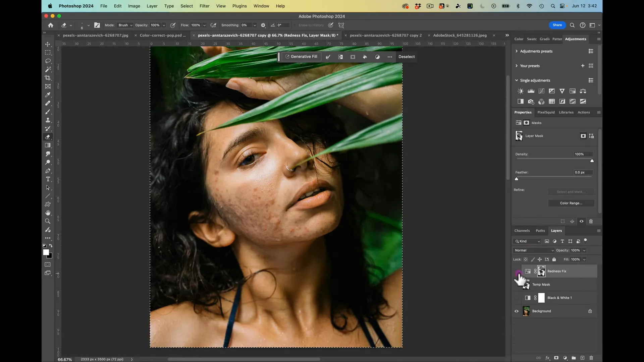Create a new group folder
The width and height of the screenshot is (644, 362).
click(574, 358)
